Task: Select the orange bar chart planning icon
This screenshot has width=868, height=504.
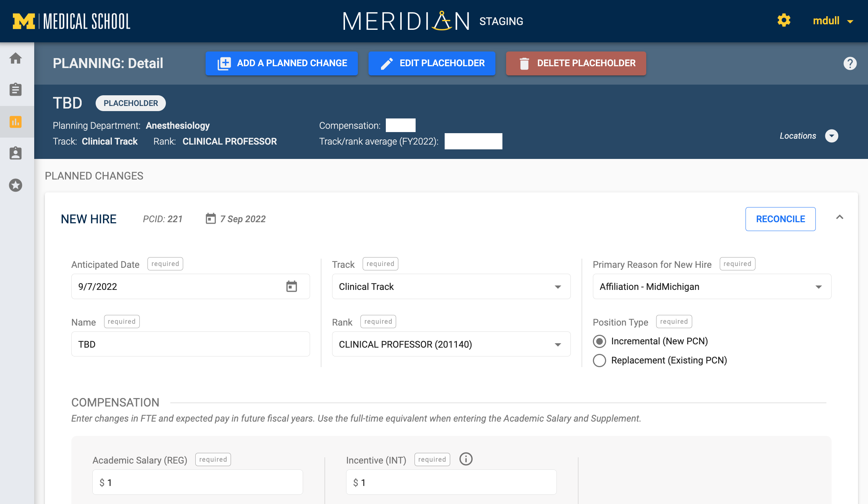Action: coord(15,122)
